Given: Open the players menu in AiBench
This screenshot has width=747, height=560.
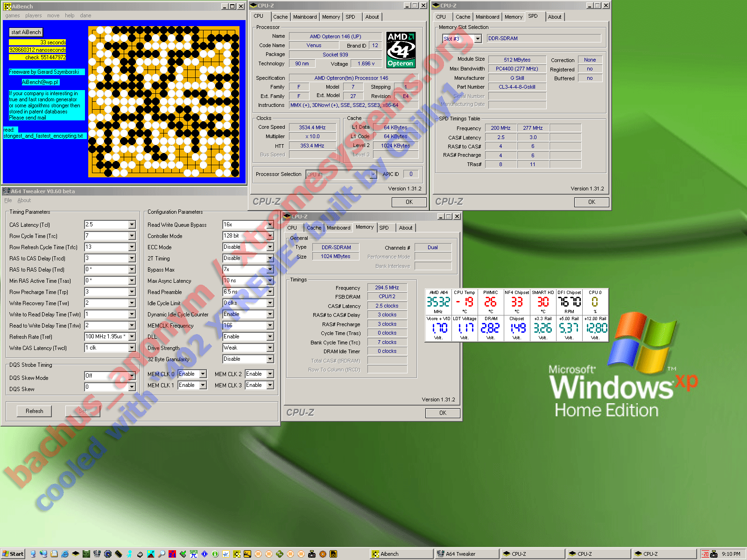Looking at the screenshot, I should pos(34,15).
